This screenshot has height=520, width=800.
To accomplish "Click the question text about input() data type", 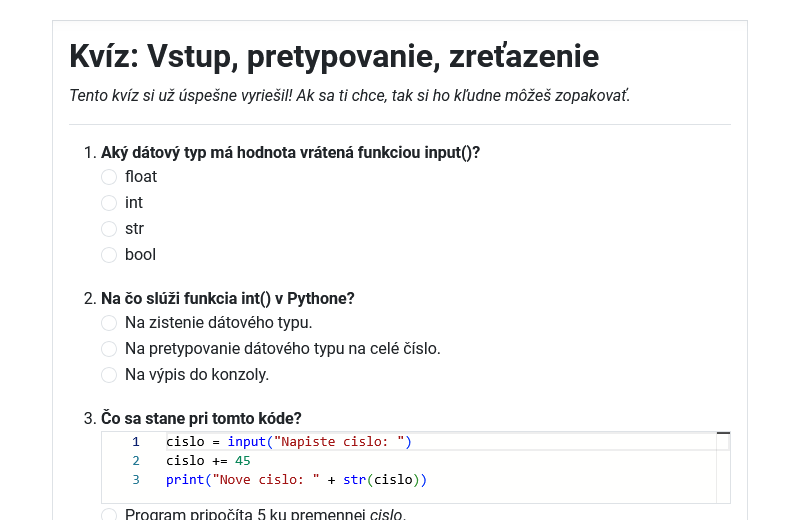I will click(290, 152).
